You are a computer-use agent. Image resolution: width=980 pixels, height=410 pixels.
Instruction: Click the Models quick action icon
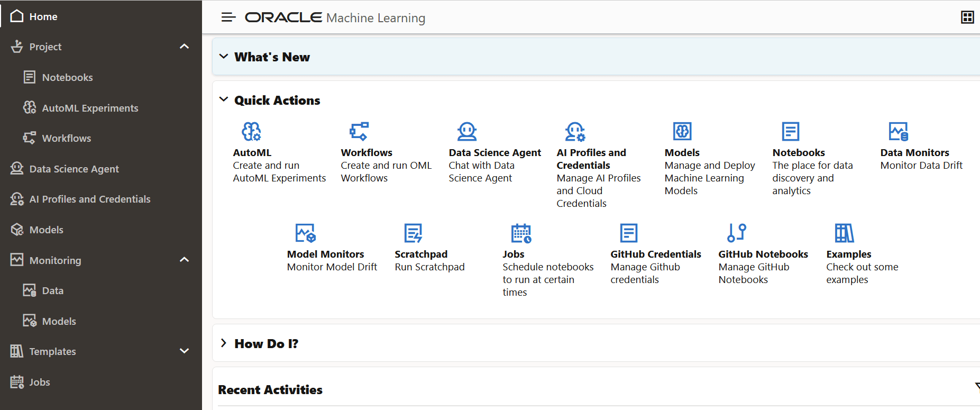(x=682, y=131)
